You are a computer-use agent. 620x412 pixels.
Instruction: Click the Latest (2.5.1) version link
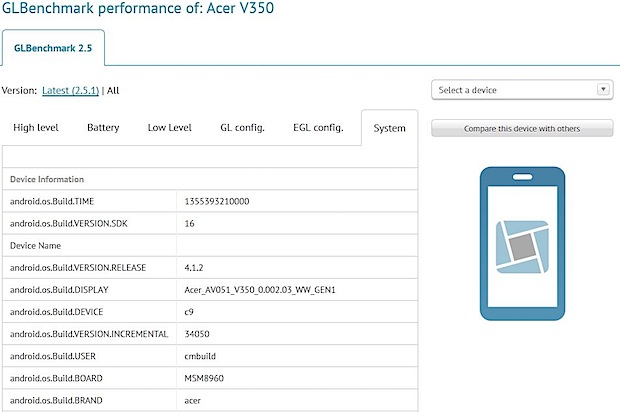[72, 90]
